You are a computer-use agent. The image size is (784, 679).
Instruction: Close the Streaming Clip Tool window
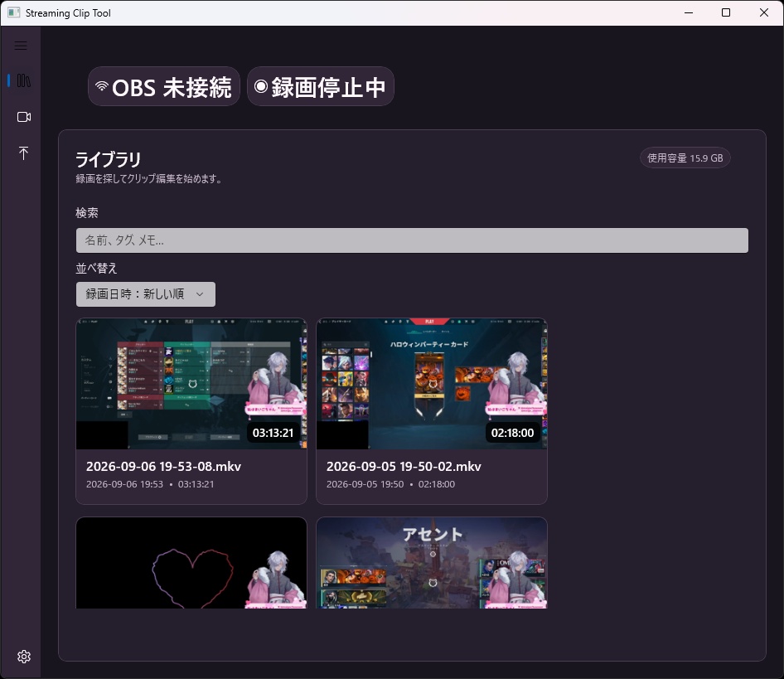763,12
